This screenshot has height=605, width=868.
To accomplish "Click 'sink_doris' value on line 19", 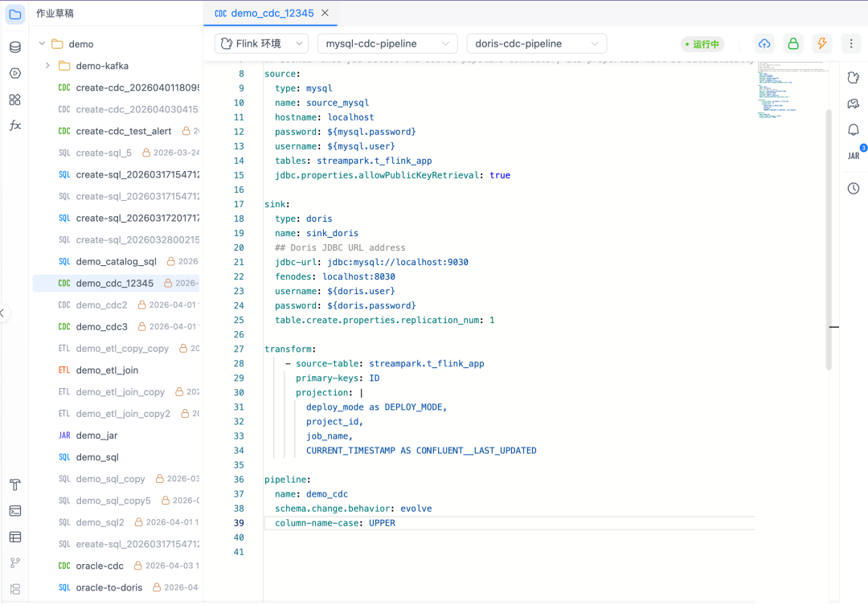I will pos(332,233).
